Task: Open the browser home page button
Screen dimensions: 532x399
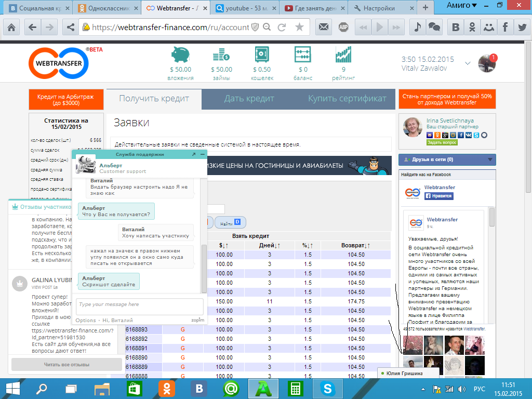Action: point(11,27)
